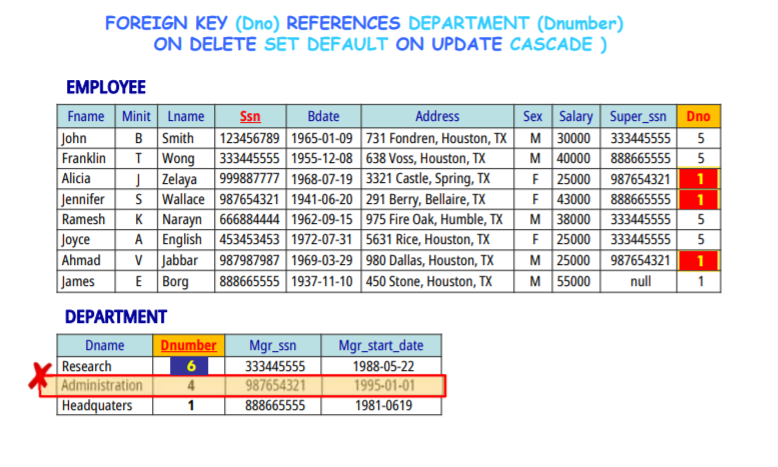
Task: Click Ssn value 453453453
Action: point(250,240)
